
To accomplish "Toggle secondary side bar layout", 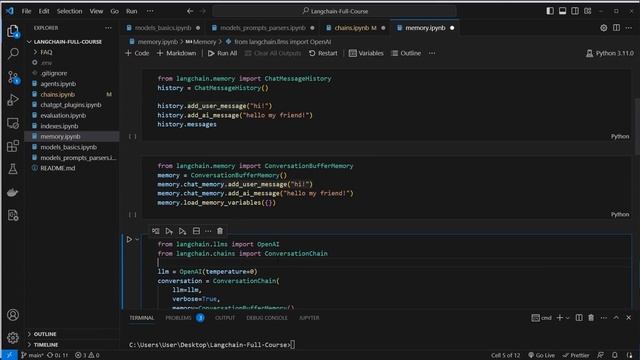I will click(x=575, y=11).
